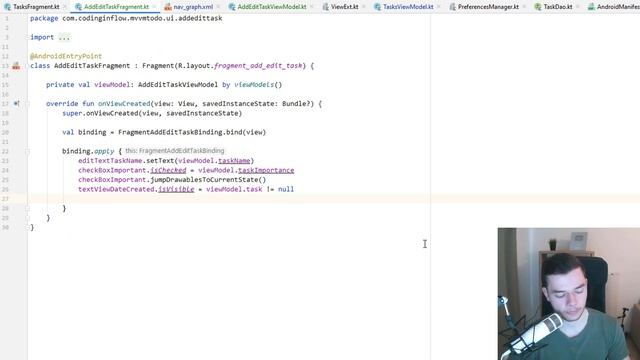
Task: Click the underlined taskImportance property
Action: tap(266, 170)
